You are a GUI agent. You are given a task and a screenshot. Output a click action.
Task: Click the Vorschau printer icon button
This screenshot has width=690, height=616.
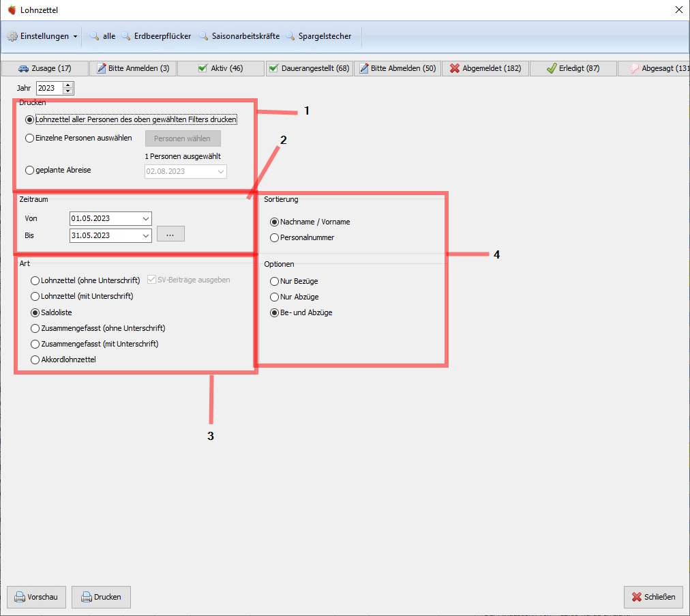coord(37,597)
